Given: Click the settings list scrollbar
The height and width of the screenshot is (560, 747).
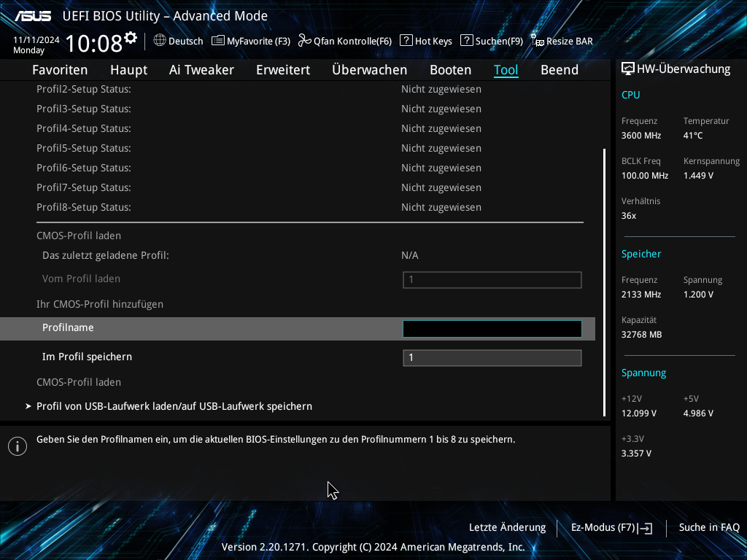Looking at the screenshot, I should coord(605,282).
